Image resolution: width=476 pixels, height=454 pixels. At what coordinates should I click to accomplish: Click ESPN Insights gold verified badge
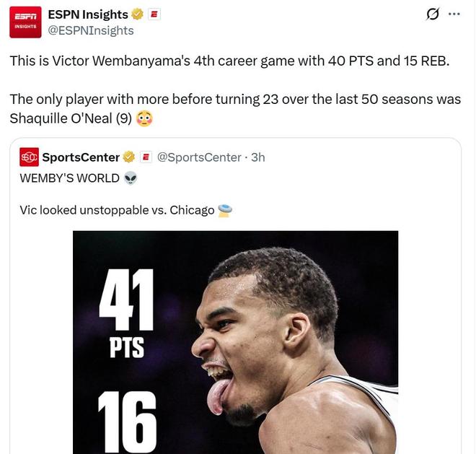click(137, 14)
